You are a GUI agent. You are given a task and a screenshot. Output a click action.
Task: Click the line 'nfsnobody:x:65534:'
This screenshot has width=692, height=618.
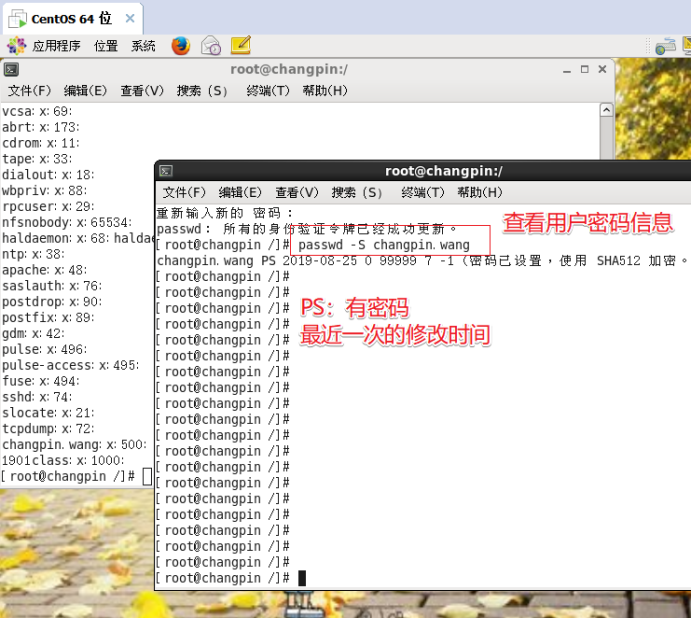[67, 222]
